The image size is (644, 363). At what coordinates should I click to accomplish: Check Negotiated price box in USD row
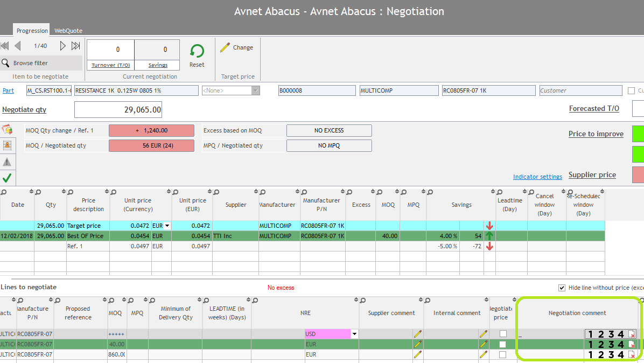[502, 334]
